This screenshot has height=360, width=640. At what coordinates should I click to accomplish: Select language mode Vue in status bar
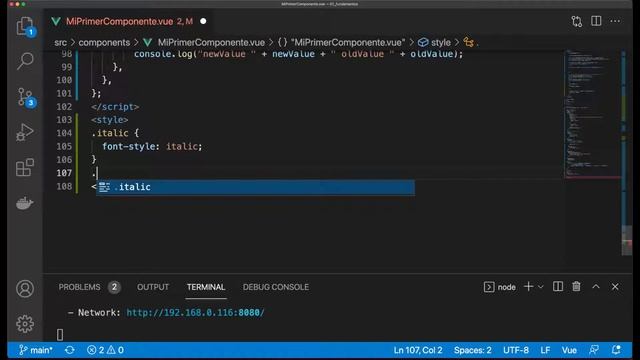(569, 350)
